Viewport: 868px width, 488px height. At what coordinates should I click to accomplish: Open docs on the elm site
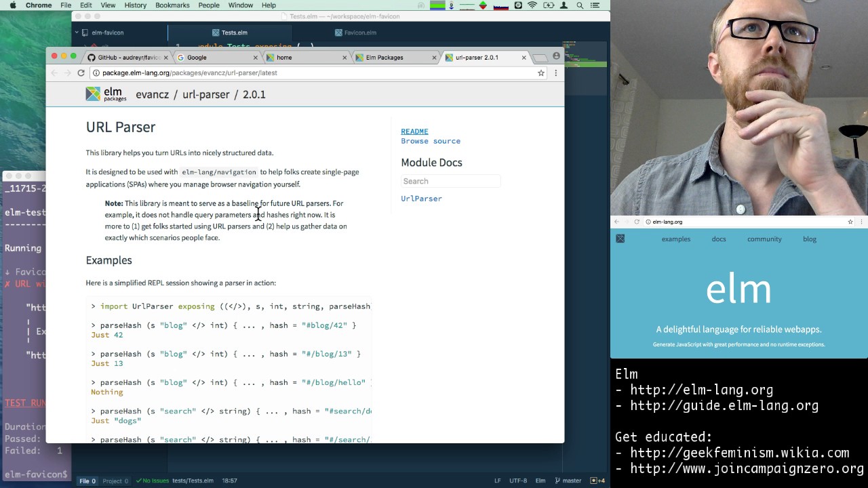719,239
